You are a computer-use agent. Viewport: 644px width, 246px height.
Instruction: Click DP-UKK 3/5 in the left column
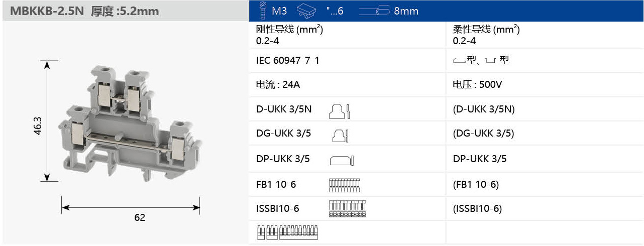[x=283, y=159]
